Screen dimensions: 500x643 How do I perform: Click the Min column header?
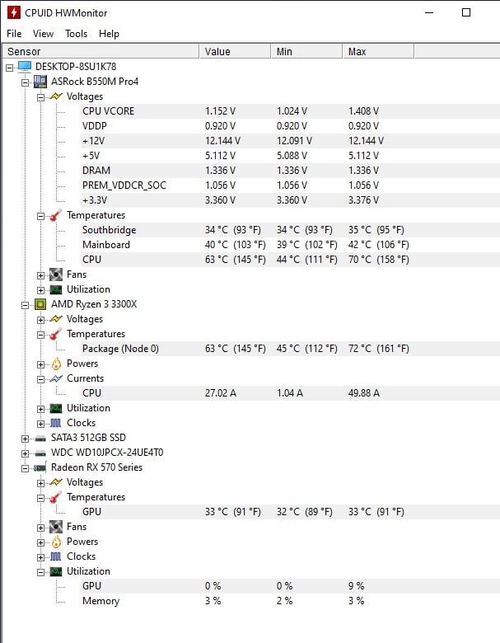(307, 52)
